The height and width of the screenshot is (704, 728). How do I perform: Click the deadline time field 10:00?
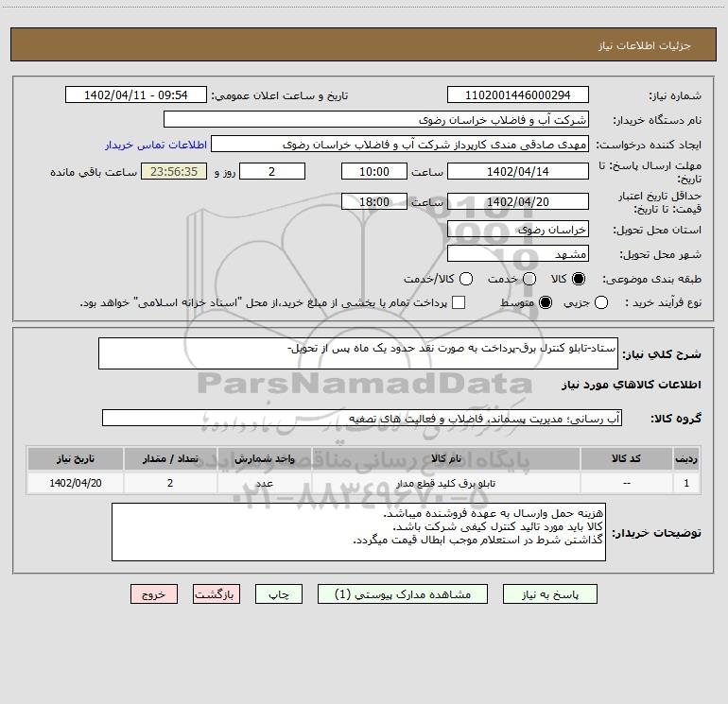tap(374, 171)
